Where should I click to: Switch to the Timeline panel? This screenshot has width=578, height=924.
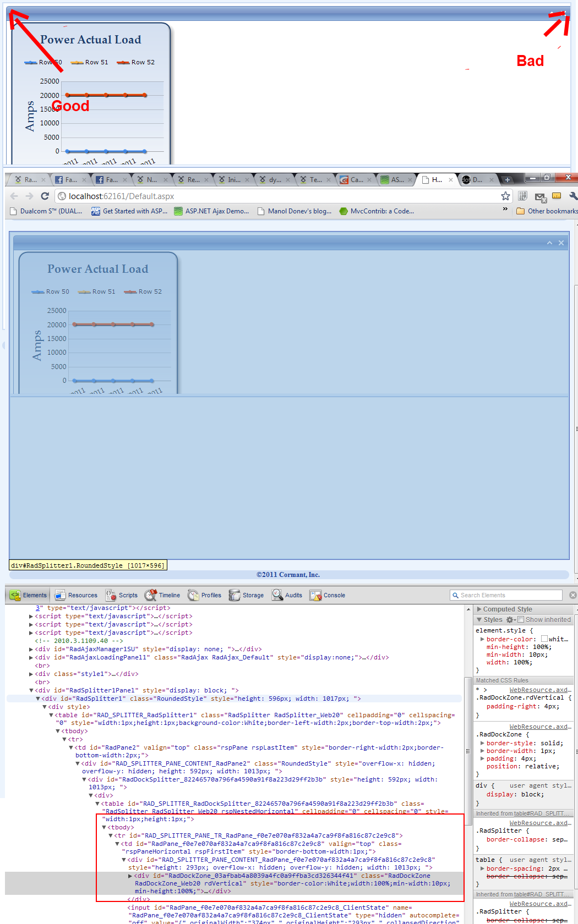[162, 595]
